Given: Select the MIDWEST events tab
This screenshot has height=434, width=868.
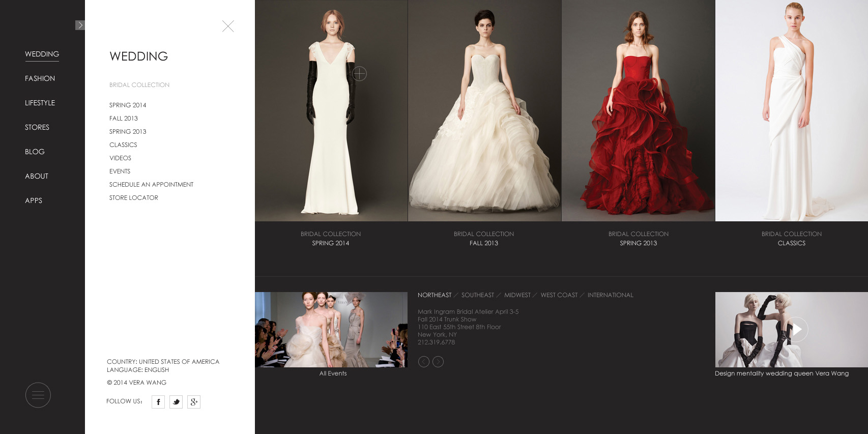Looking at the screenshot, I should click(x=517, y=295).
